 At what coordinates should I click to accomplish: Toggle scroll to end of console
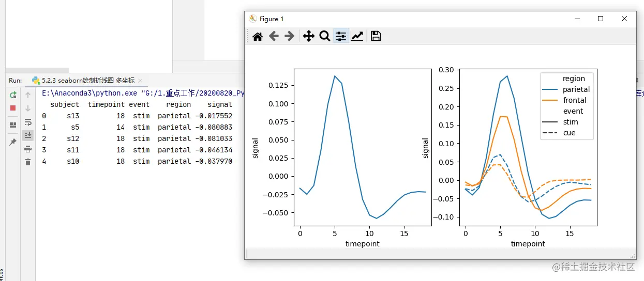point(28,135)
